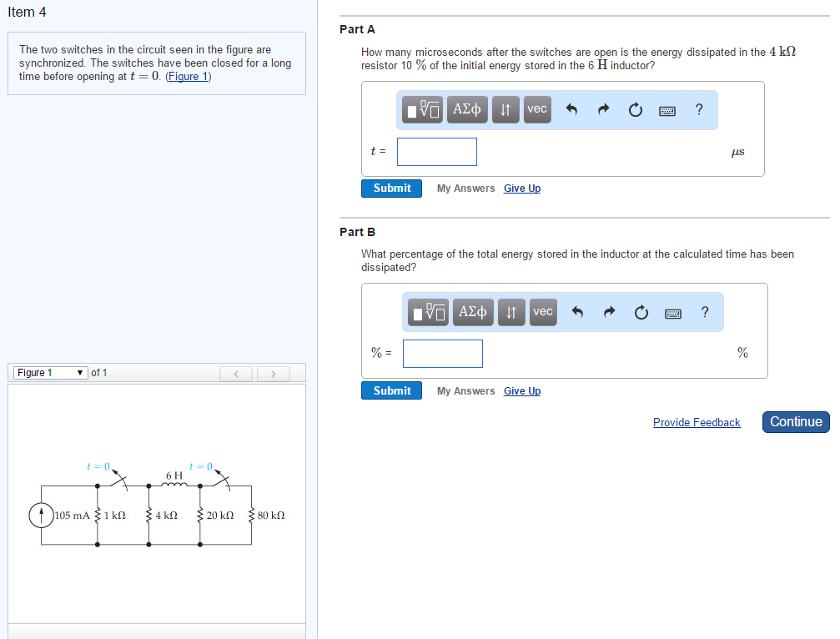Screen dimensions: 840x639
Task: Click Give Up link under Part B
Action: (522, 391)
